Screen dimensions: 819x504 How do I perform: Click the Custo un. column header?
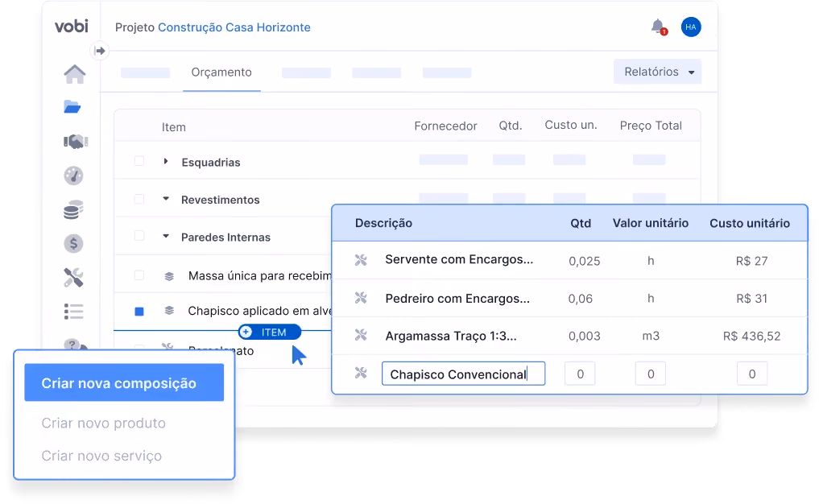click(x=571, y=126)
